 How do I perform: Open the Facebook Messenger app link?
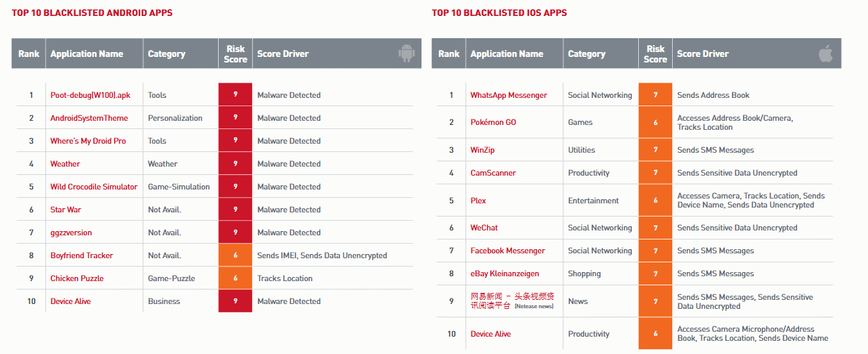pyautogui.click(x=508, y=251)
